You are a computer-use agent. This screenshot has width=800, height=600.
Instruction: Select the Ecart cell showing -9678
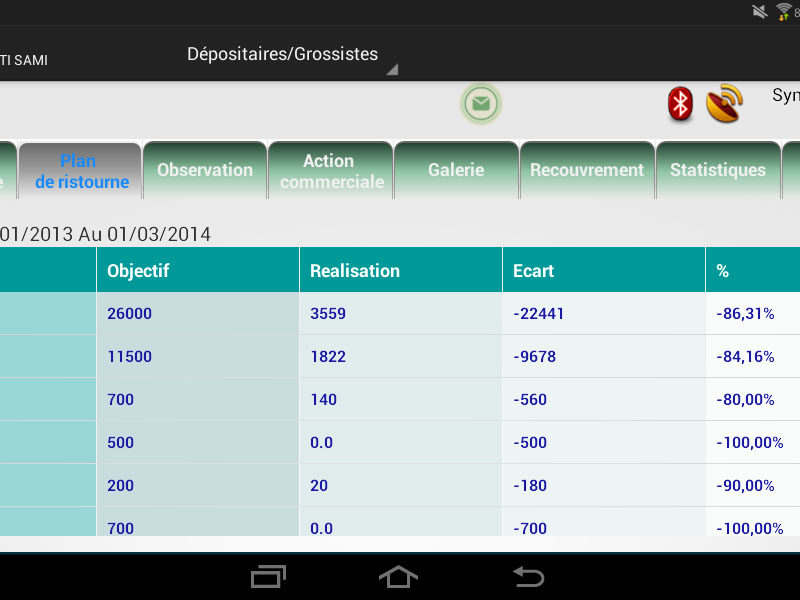point(603,357)
